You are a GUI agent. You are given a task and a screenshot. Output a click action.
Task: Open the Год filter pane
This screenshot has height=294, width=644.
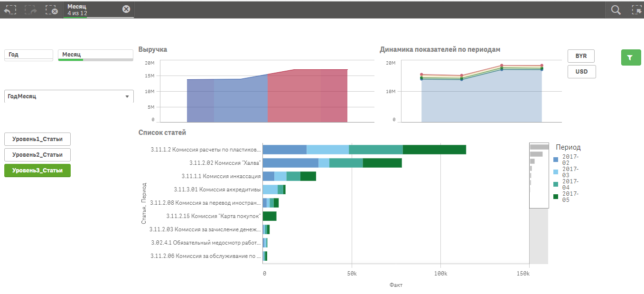pyautogui.click(x=28, y=55)
